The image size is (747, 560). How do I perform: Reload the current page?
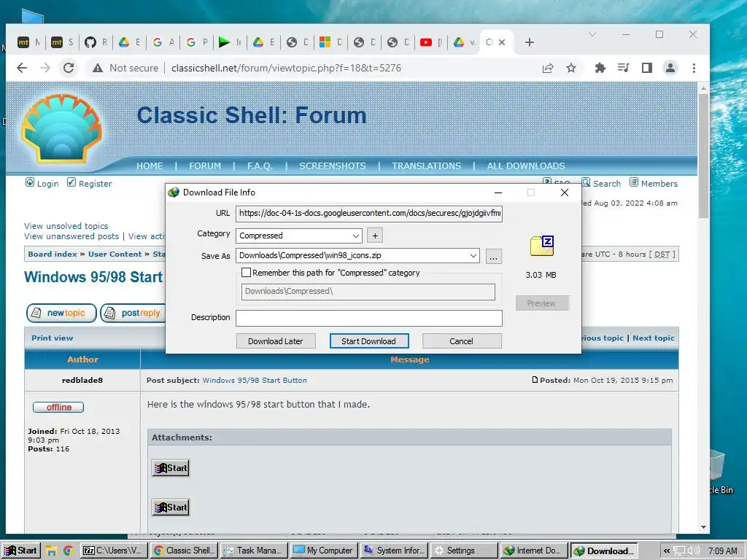(69, 68)
